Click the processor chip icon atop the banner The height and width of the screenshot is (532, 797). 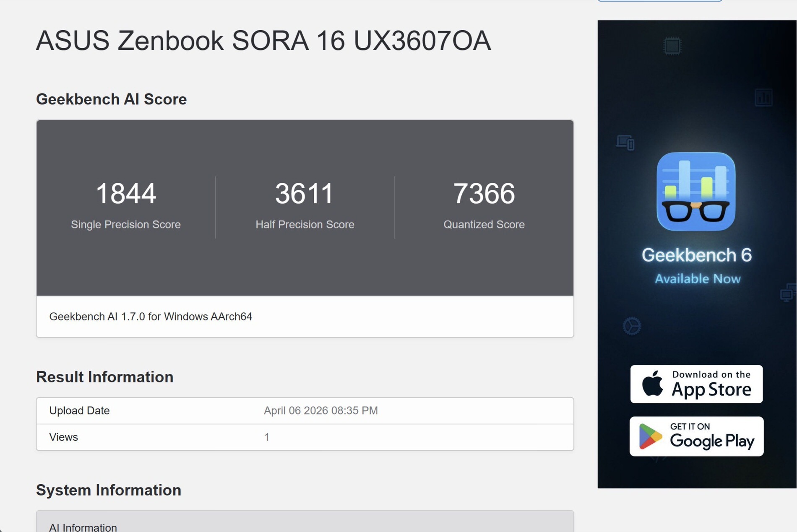(x=672, y=46)
